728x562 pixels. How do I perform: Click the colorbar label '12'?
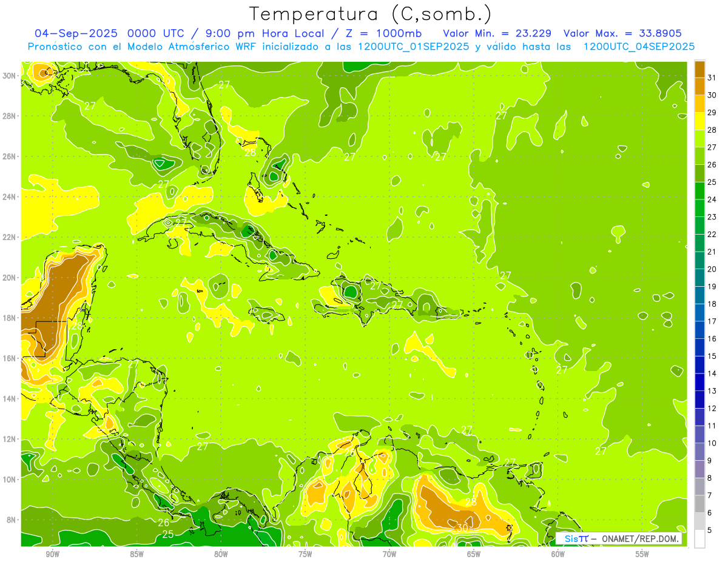tap(712, 409)
